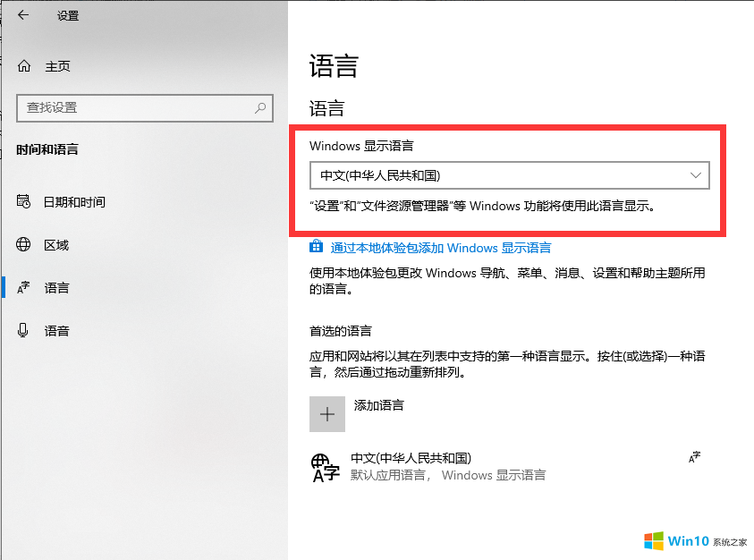
Task: Select the 日期和时间 calendar icon
Action: click(23, 201)
